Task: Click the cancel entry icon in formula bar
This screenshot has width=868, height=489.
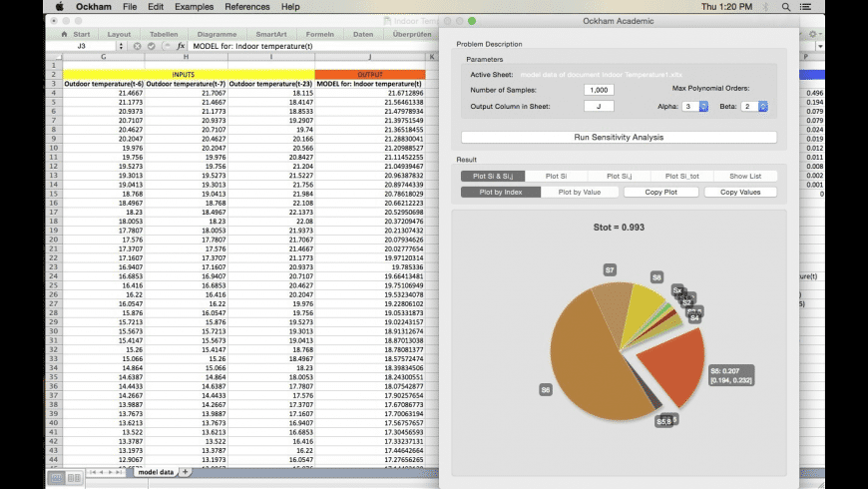Action: tap(137, 46)
